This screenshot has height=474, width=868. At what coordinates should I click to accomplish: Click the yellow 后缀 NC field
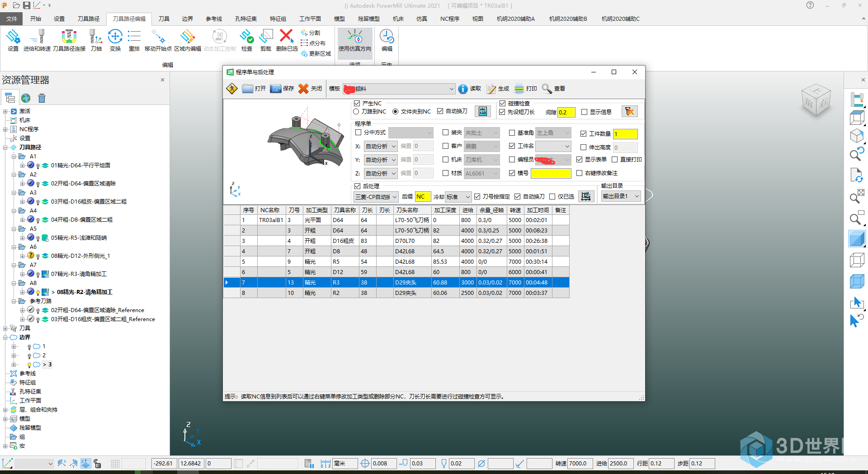[x=423, y=197]
